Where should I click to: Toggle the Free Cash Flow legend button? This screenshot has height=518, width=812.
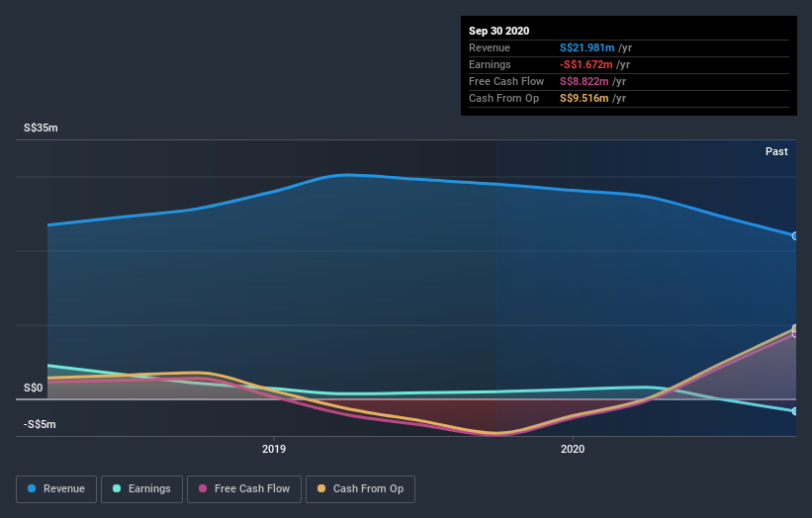pyautogui.click(x=244, y=489)
